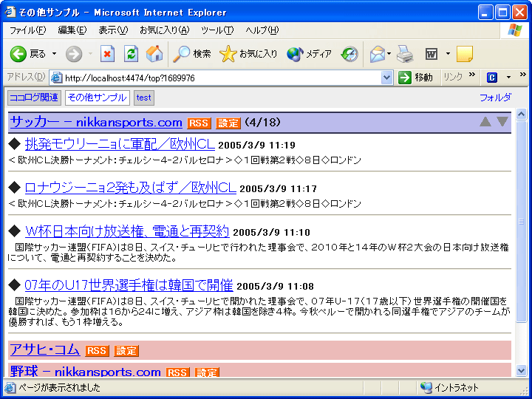Image resolution: width=532 pixels, height=399 pixels.
Task: Click the feed counter (4/18)
Action: (262, 122)
